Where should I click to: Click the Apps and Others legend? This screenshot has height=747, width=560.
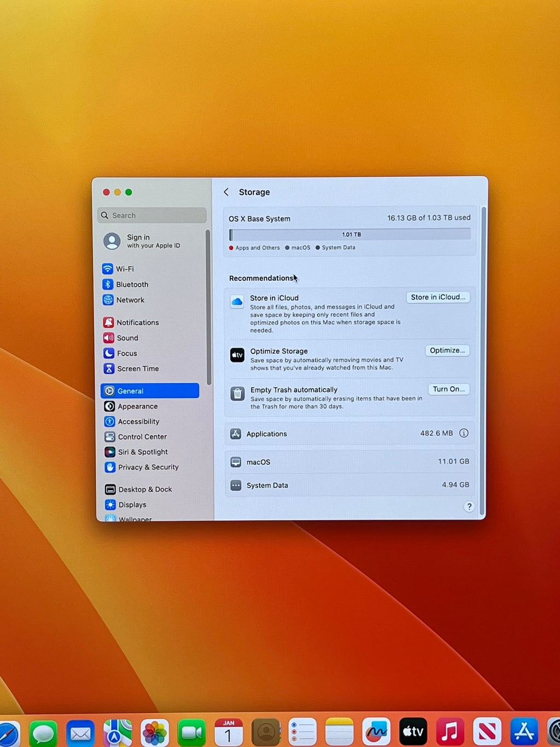click(255, 248)
